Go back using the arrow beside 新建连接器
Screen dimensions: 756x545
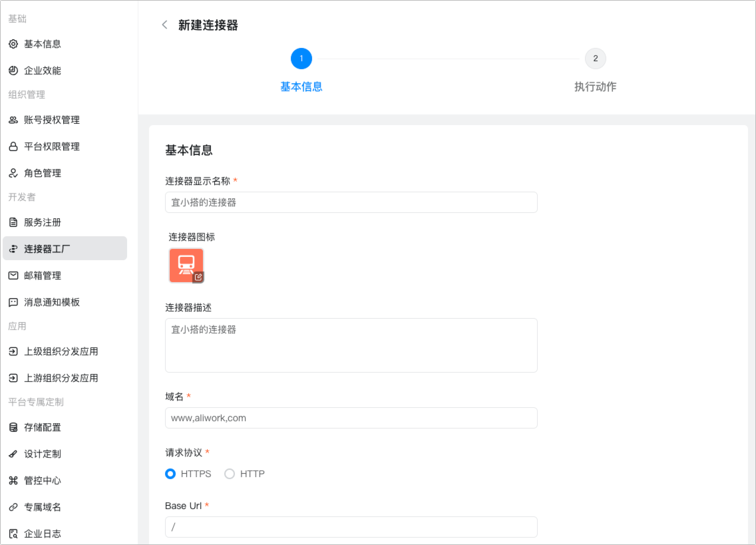(165, 25)
